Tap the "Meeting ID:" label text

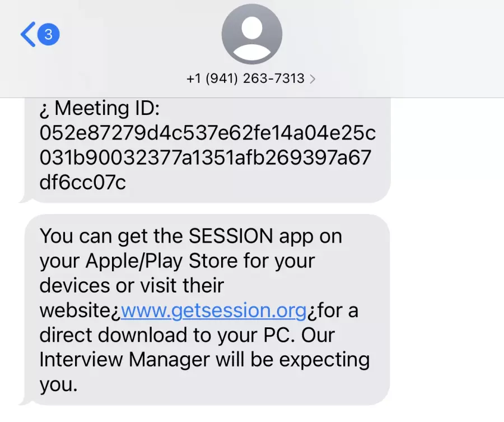tap(107, 108)
